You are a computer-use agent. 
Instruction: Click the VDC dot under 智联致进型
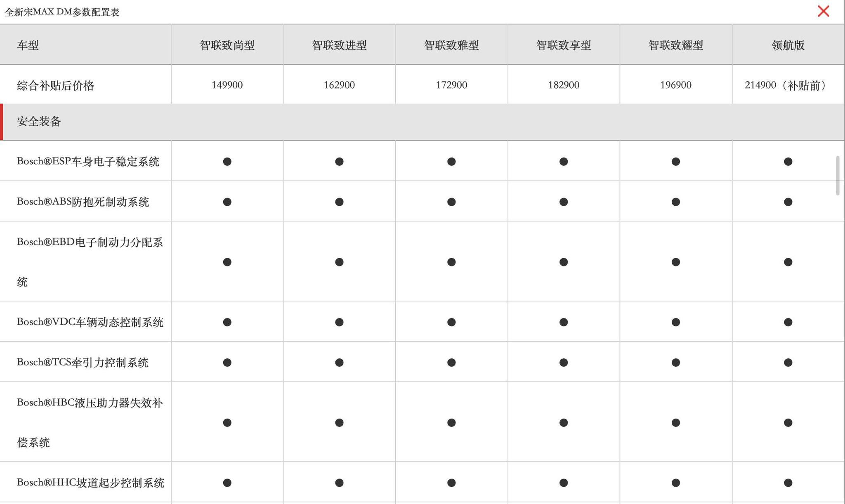click(x=339, y=322)
